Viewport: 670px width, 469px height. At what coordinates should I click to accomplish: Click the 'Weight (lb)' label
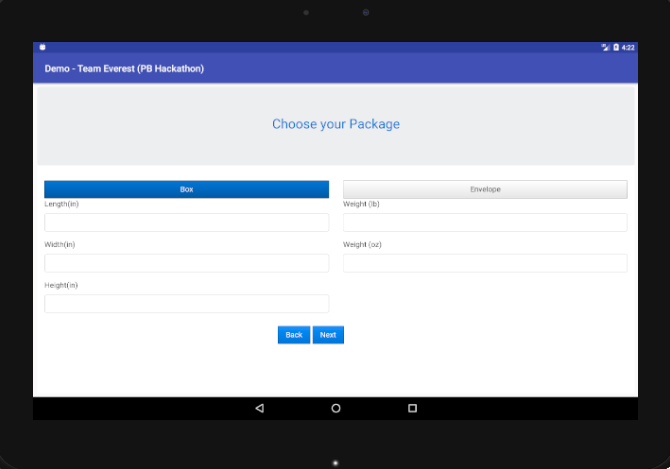361,204
